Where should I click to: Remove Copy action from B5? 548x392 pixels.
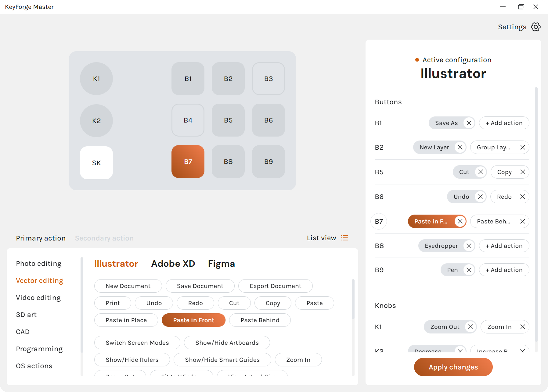coord(523,172)
